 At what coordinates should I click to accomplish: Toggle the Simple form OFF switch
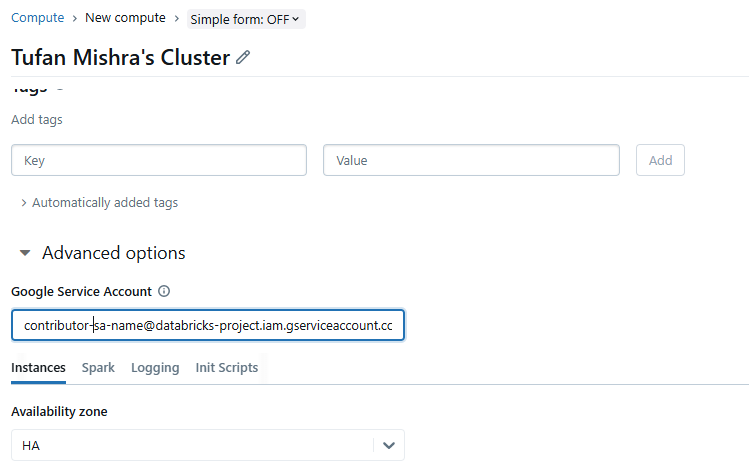[x=246, y=19]
